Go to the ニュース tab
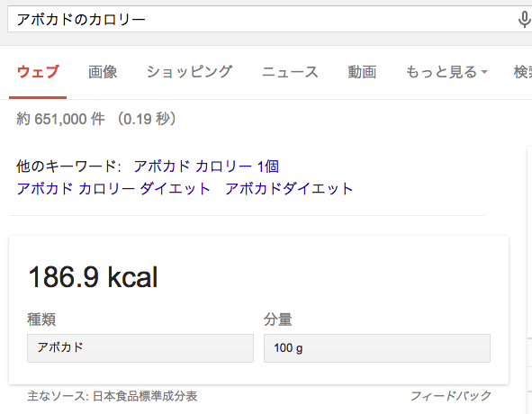This screenshot has height=414, width=532. tap(290, 72)
